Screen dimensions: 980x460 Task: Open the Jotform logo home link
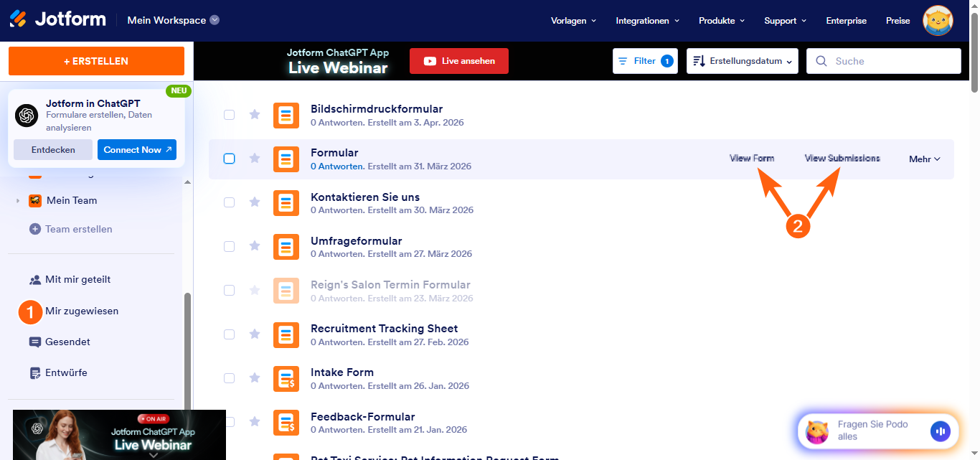coord(57,19)
